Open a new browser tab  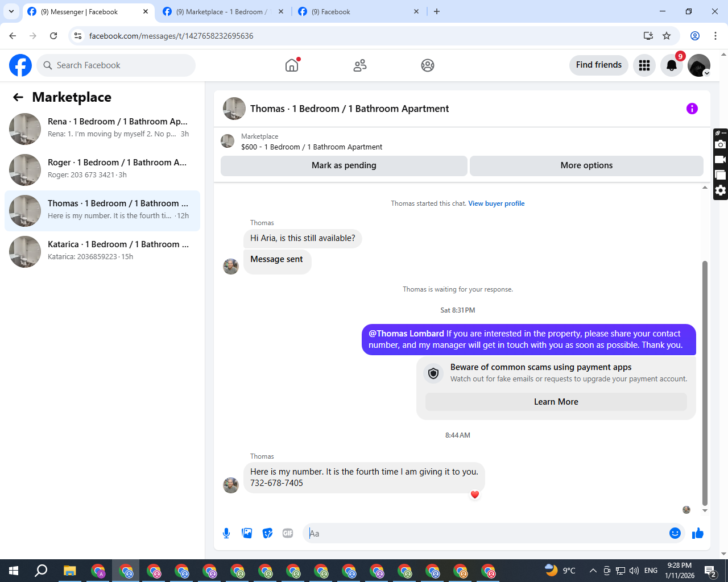[x=437, y=11]
